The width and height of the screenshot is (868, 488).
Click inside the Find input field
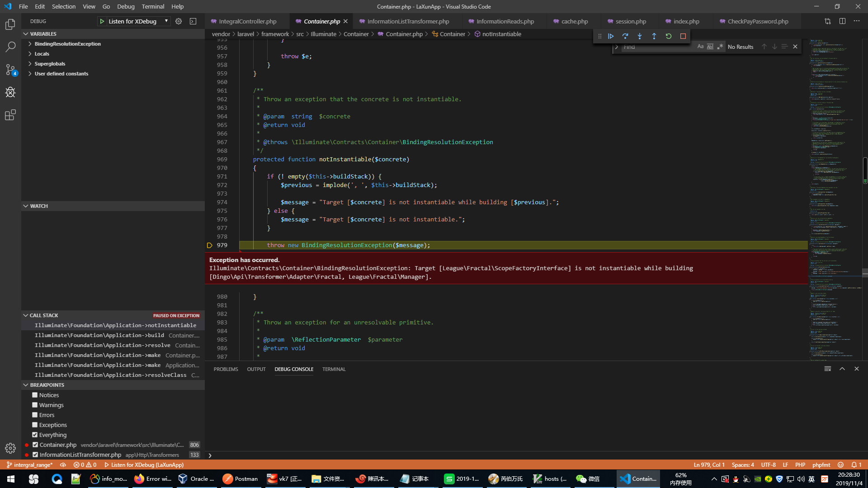[656, 46]
